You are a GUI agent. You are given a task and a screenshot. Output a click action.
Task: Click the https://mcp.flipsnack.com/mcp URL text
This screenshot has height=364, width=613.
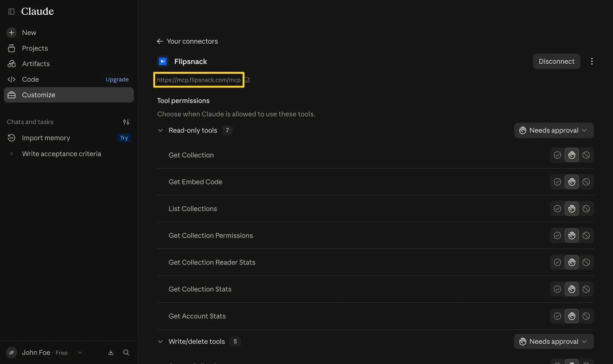(199, 80)
